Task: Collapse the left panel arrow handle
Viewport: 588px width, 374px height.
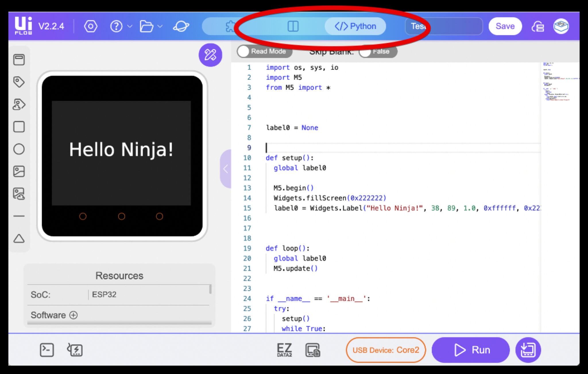Action: coord(226,169)
